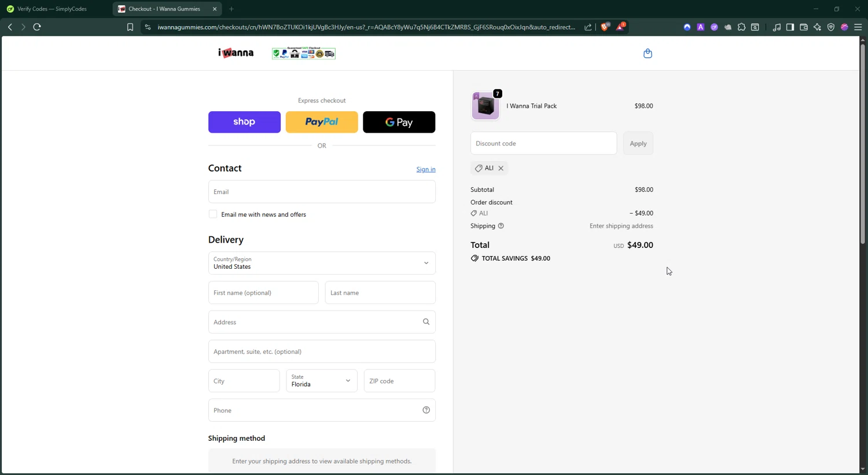The width and height of the screenshot is (868, 475).
Task: Pay with PayPal button
Action: point(322,122)
